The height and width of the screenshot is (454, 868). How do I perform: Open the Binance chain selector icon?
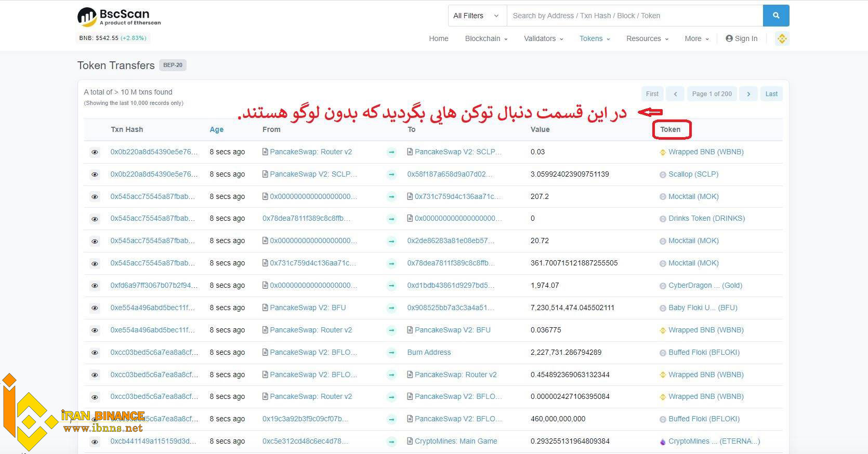[782, 38]
